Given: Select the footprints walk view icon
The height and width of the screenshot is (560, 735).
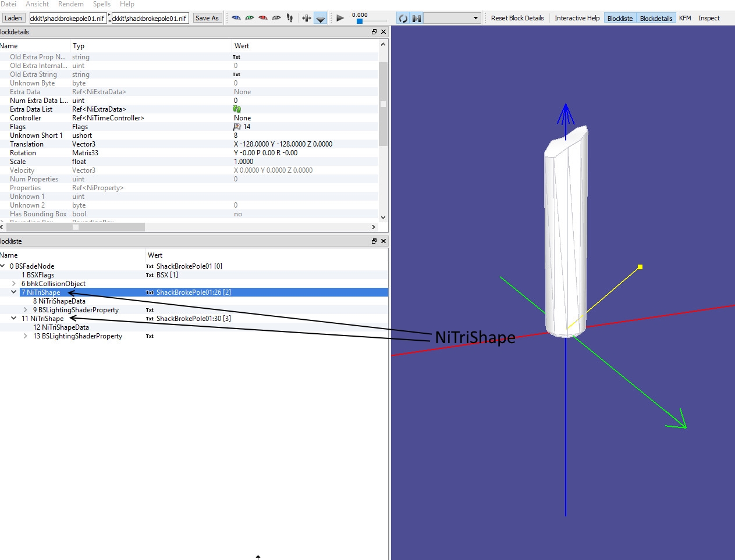Looking at the screenshot, I should (x=290, y=18).
